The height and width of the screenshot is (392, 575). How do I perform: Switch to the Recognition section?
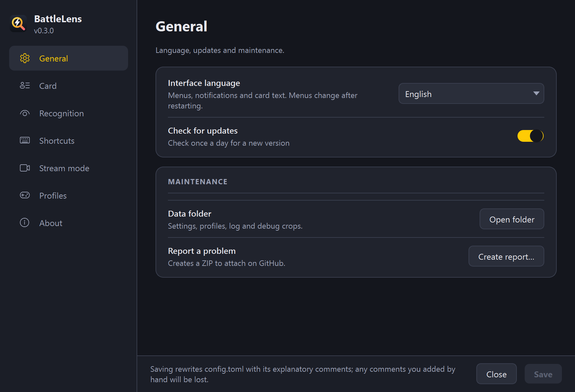coord(69,113)
